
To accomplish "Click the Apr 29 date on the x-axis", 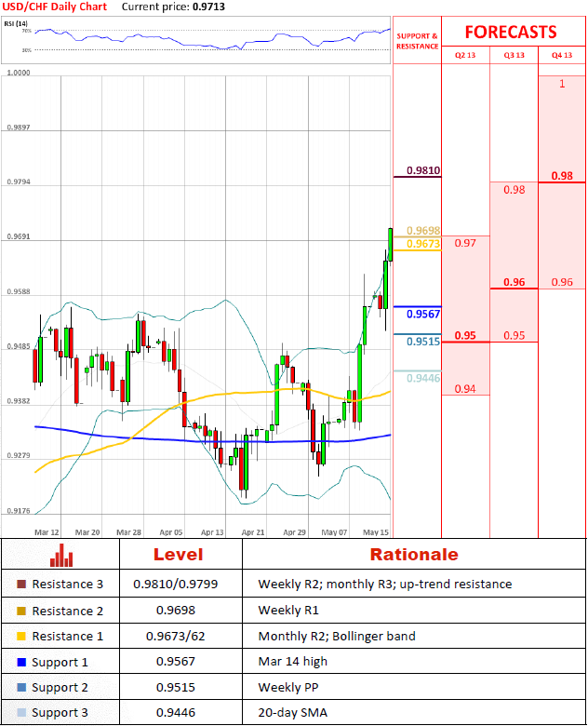I will 294,532.
